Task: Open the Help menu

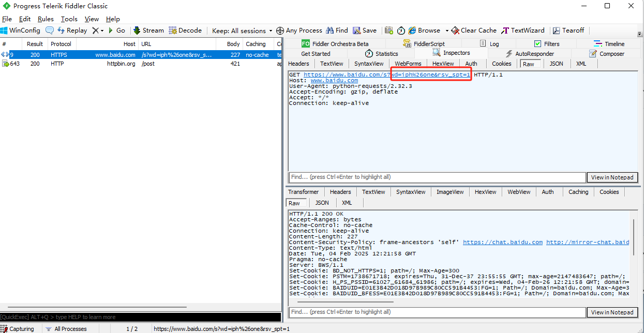Action: pos(113,19)
